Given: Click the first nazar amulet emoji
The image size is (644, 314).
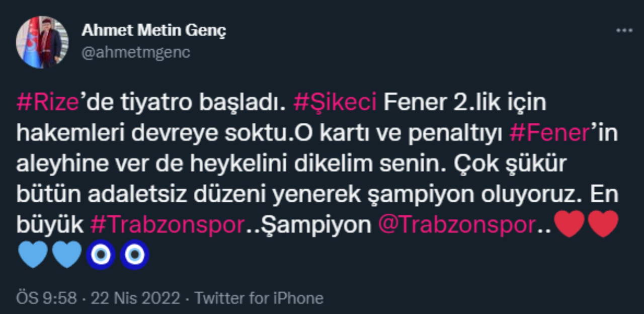Looking at the screenshot, I should click(x=101, y=255).
